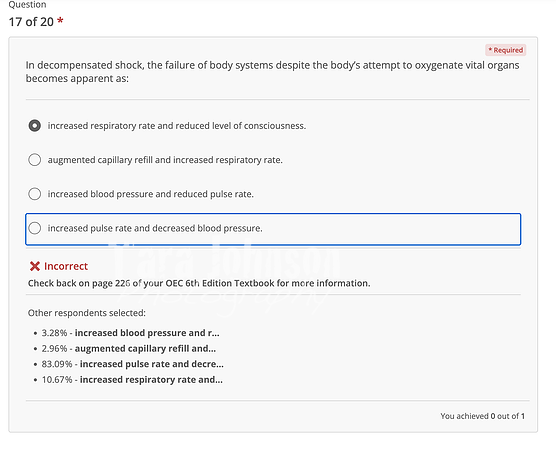The image size is (556, 450).
Task: Click the red asterisk next to question number
Action: (60, 21)
